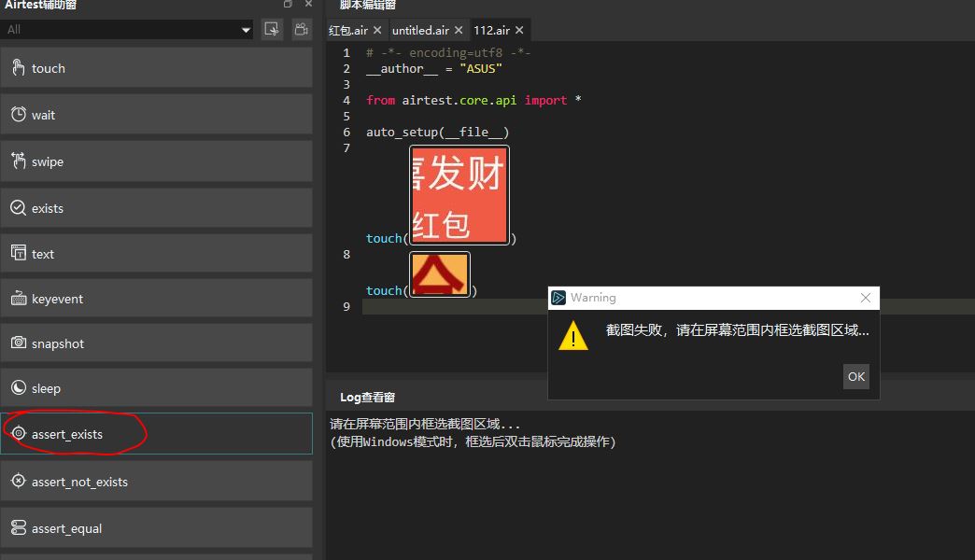Choose the snapshot command

point(156,343)
